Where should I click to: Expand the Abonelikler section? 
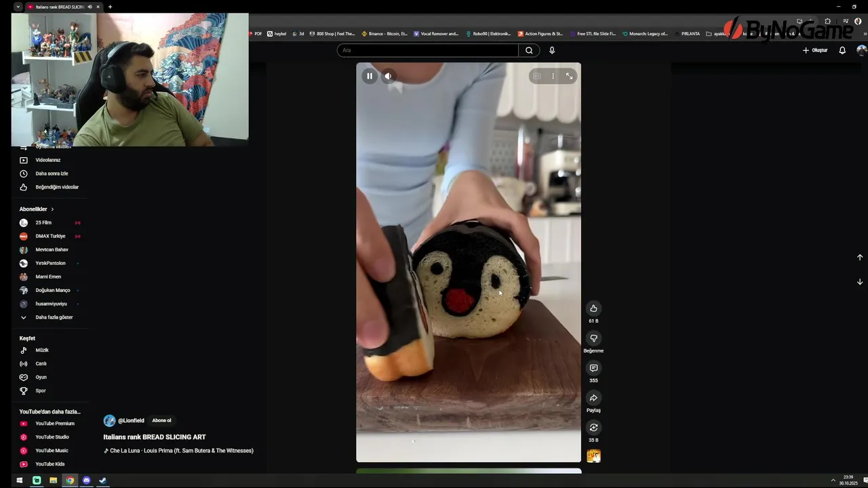coord(37,209)
